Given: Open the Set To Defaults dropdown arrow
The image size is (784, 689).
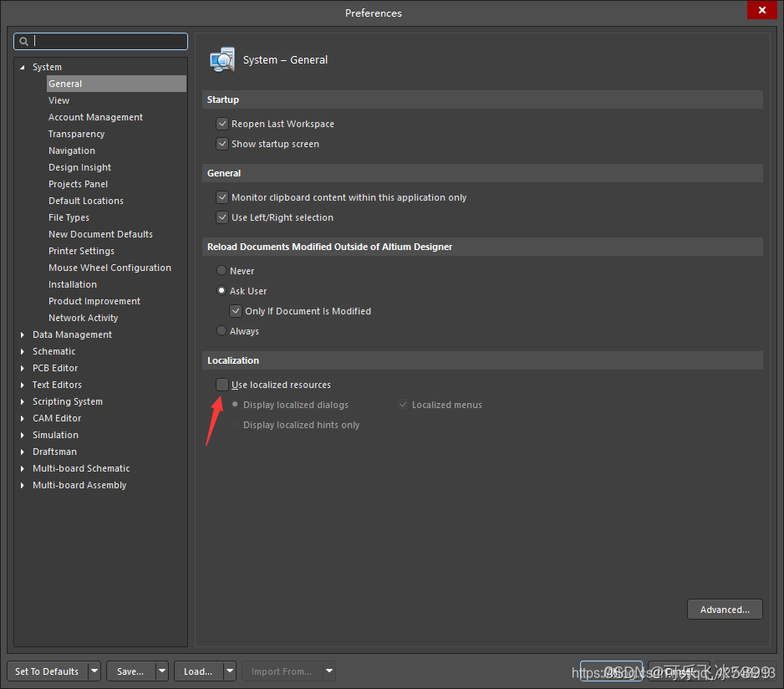Looking at the screenshot, I should (x=94, y=671).
